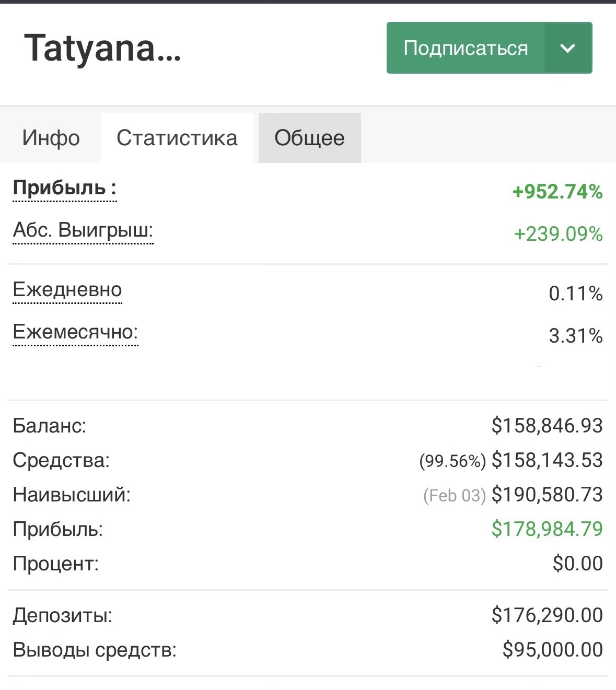Click the withdrawals amount $95,000.00
616x690 pixels.
pos(552,650)
